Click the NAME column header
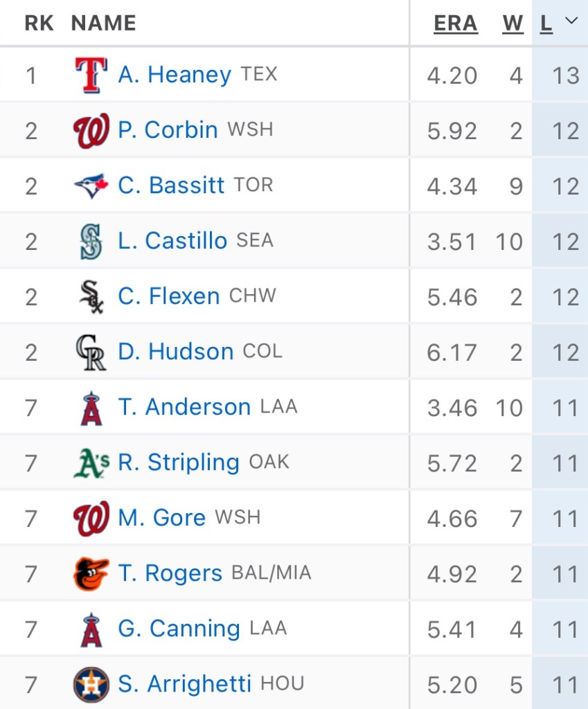The width and height of the screenshot is (588, 709). [x=103, y=24]
